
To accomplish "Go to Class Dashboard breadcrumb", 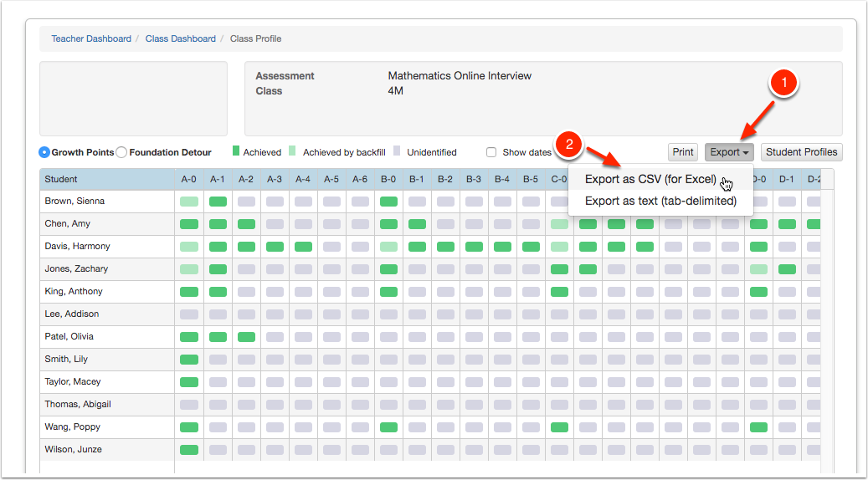I will 181,38.
